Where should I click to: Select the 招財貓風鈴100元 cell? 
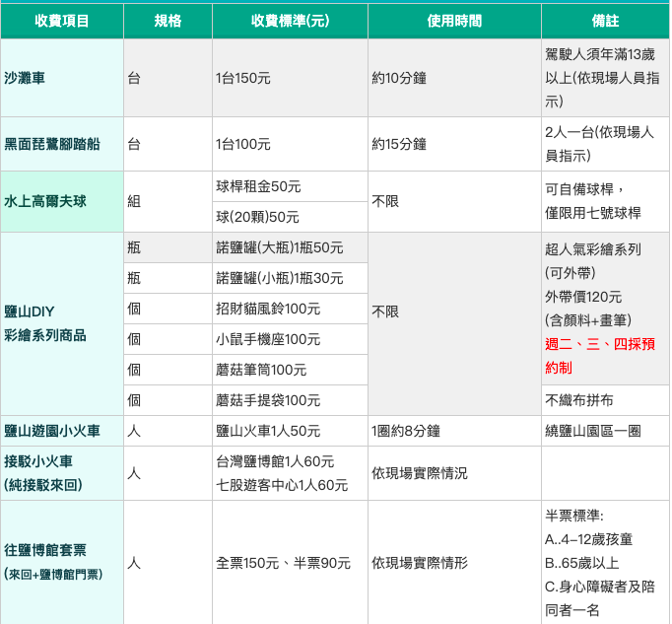(x=290, y=309)
